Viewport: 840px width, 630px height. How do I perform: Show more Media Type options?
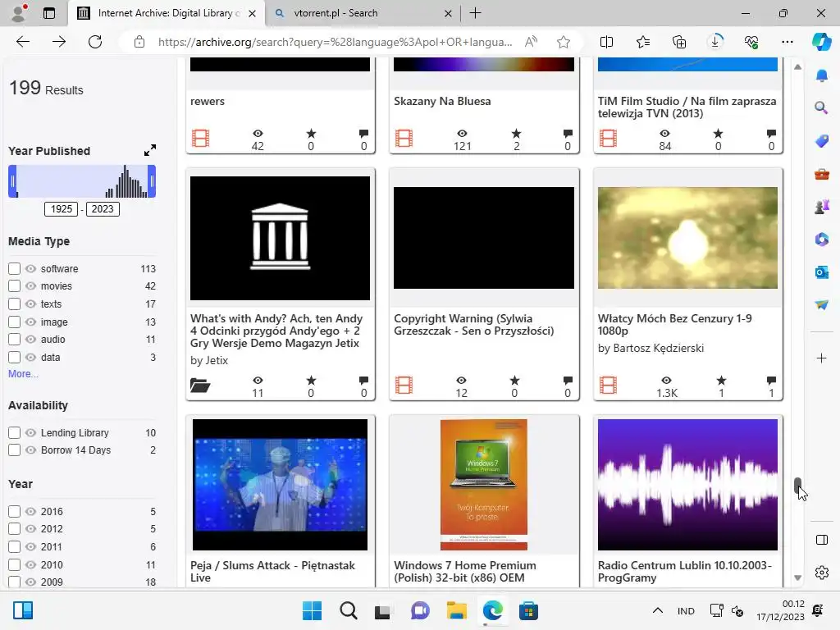coord(23,374)
